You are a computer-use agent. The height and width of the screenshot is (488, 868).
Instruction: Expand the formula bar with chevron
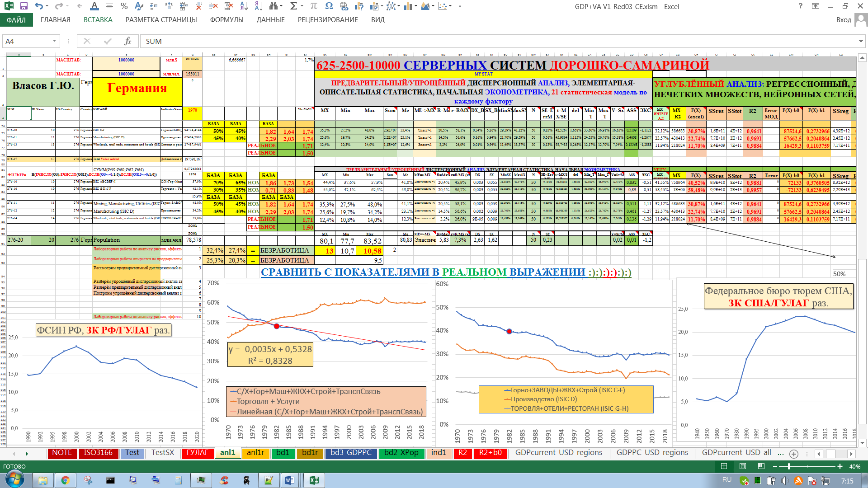[861, 41]
